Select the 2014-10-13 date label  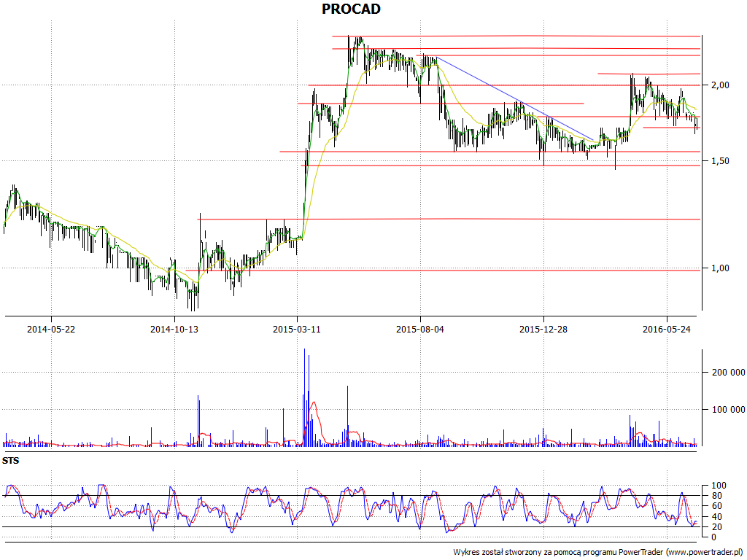174,329
